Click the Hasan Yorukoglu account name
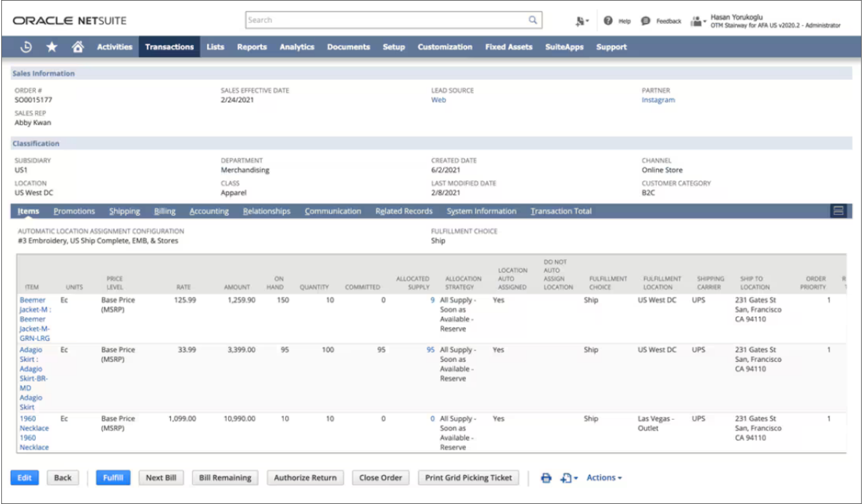 coord(736,17)
